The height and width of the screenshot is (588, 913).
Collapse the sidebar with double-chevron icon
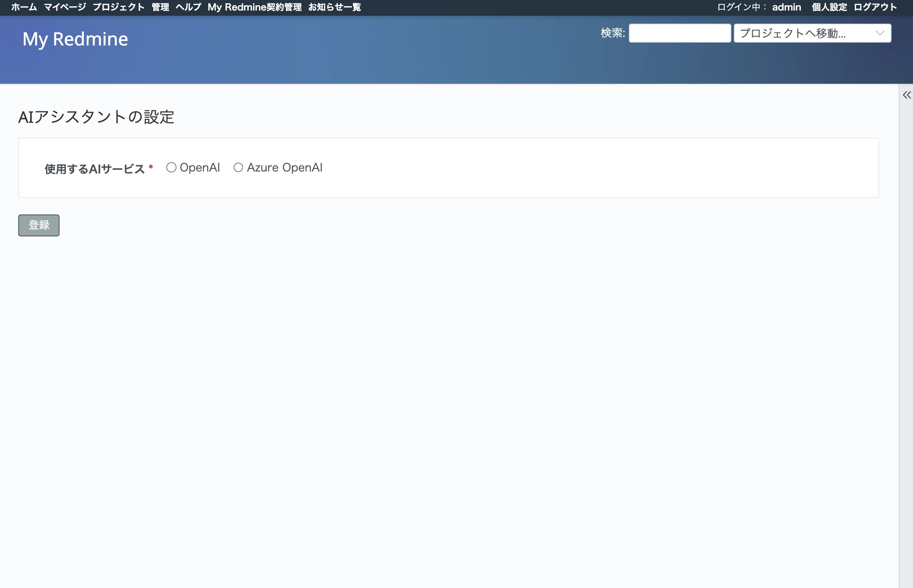906,95
